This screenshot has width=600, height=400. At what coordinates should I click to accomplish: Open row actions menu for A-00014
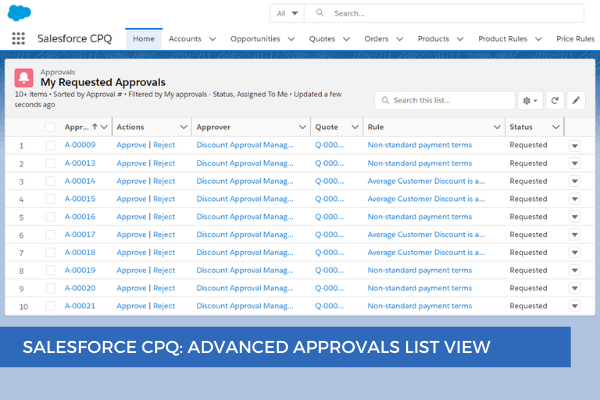[x=574, y=181]
